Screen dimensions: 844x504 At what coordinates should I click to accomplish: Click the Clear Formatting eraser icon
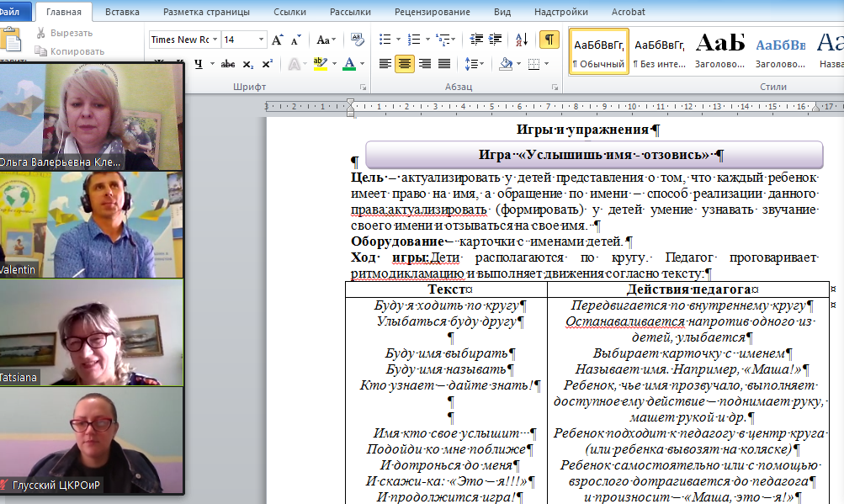pyautogui.click(x=357, y=40)
